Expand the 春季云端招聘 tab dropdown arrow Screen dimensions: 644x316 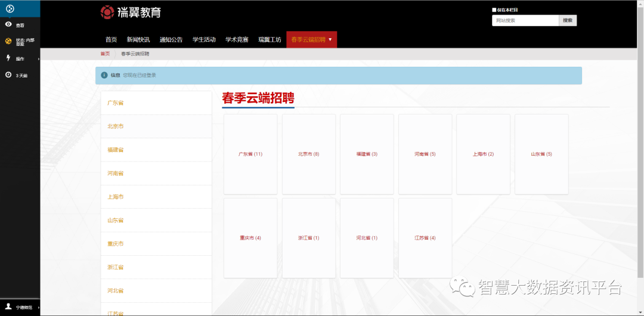coord(330,40)
